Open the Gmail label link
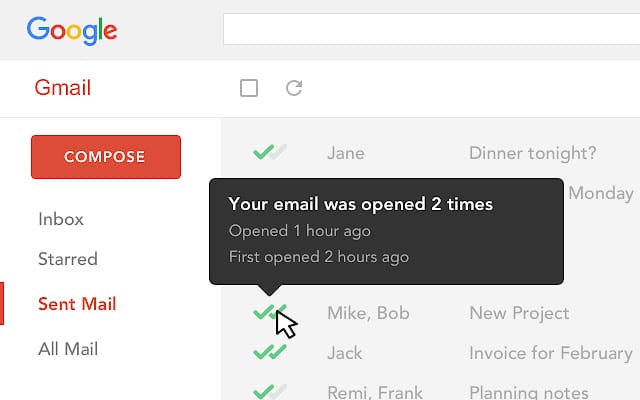 tap(62, 88)
